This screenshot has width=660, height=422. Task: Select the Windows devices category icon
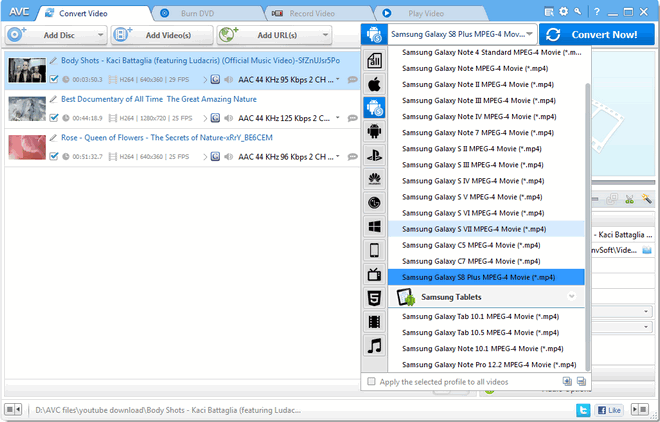[x=374, y=227]
